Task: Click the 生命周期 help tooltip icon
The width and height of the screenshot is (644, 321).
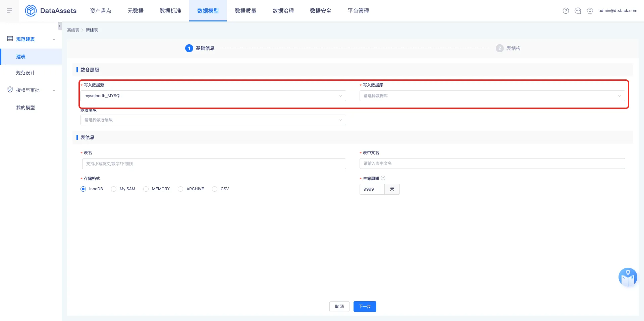Action: click(x=383, y=178)
